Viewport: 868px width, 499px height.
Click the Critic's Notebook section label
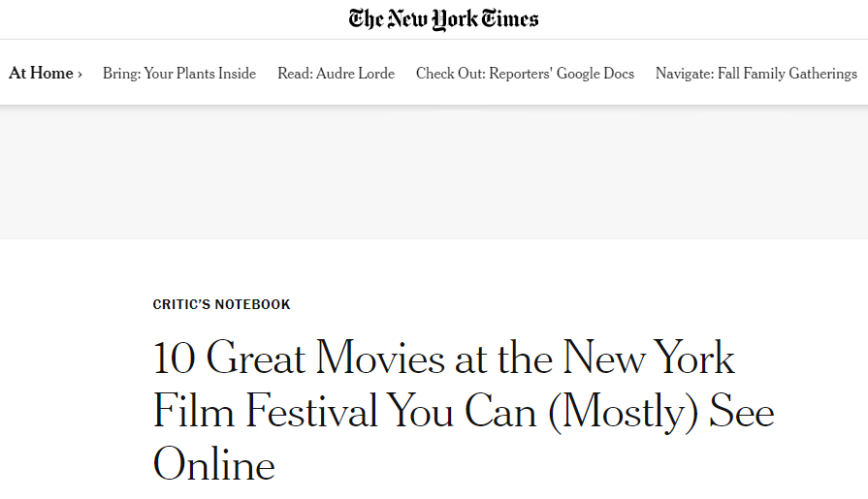click(x=222, y=304)
